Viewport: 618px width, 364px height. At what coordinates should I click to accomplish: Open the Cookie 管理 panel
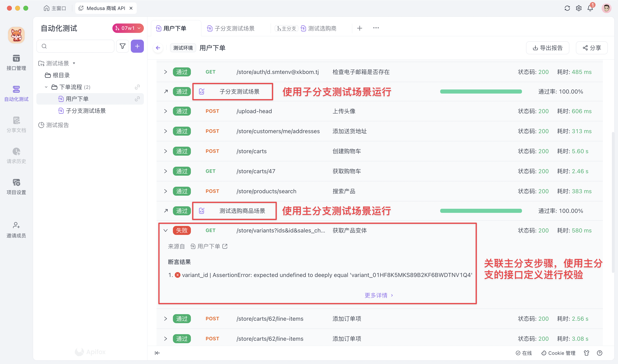pos(558,353)
